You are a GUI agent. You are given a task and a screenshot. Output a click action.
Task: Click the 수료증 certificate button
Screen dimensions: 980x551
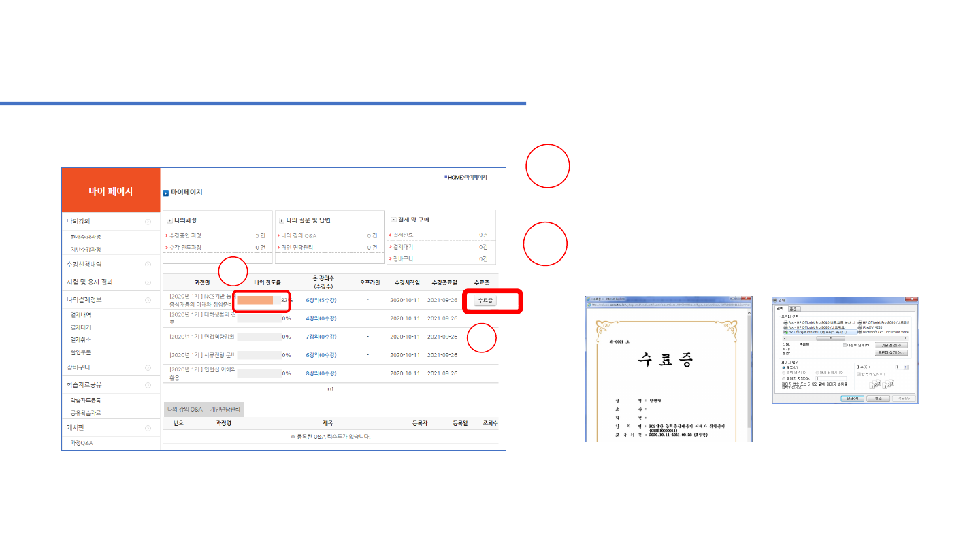click(x=485, y=300)
